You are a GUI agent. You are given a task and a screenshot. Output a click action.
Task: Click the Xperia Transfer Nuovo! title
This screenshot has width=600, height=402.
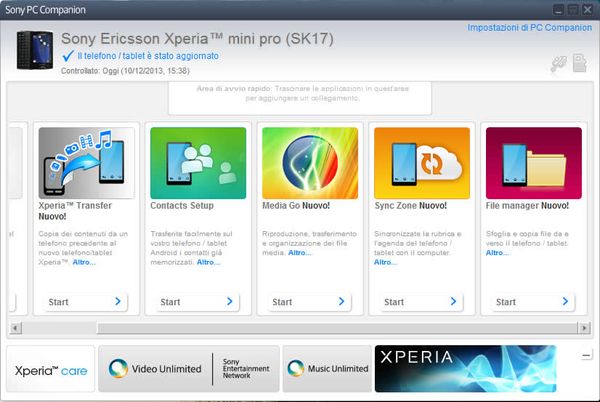tap(75, 211)
